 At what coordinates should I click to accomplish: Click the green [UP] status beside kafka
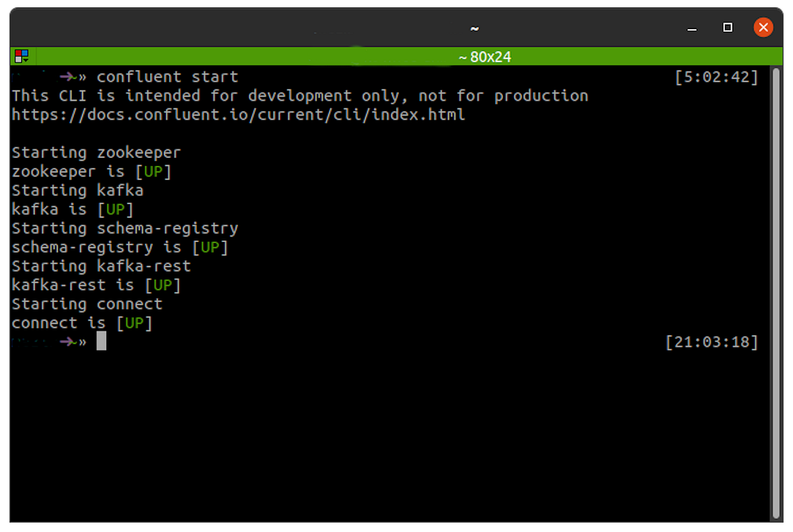[x=116, y=209]
